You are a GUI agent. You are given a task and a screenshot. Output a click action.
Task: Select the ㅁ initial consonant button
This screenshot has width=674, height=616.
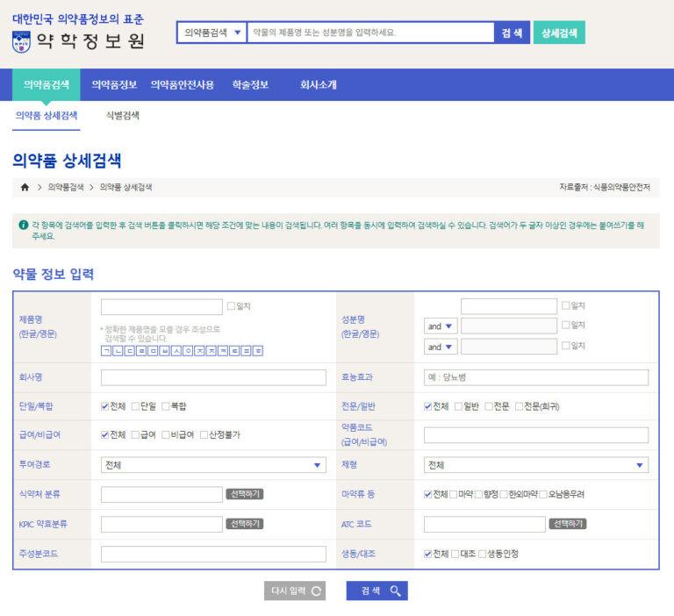(x=153, y=351)
